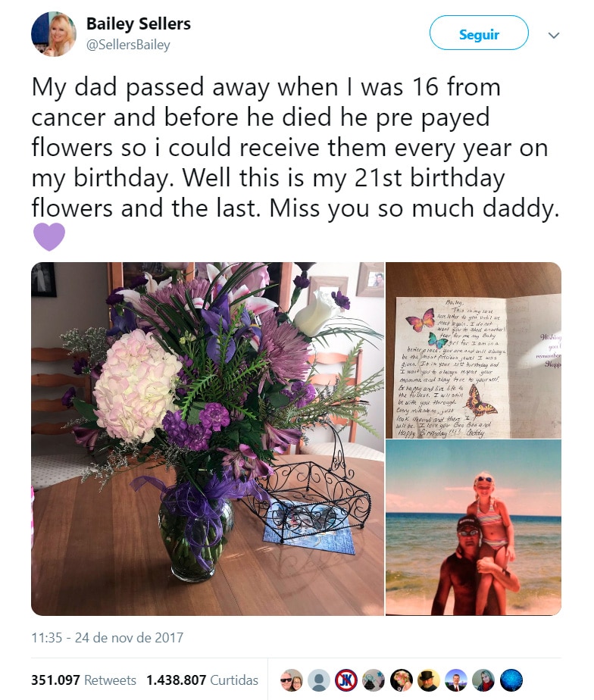Open the gray default-profile liker avatar
The width and height of the screenshot is (594, 700).
click(319, 680)
